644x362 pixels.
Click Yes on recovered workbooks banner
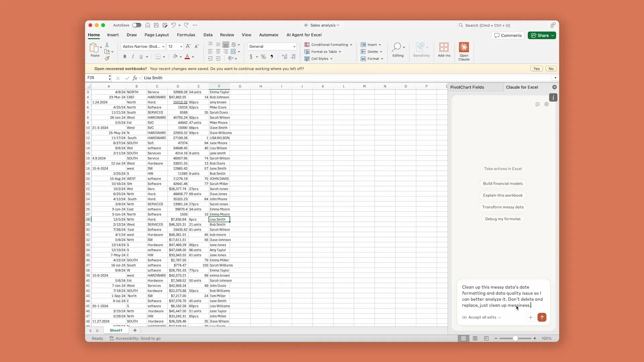[536, 69]
